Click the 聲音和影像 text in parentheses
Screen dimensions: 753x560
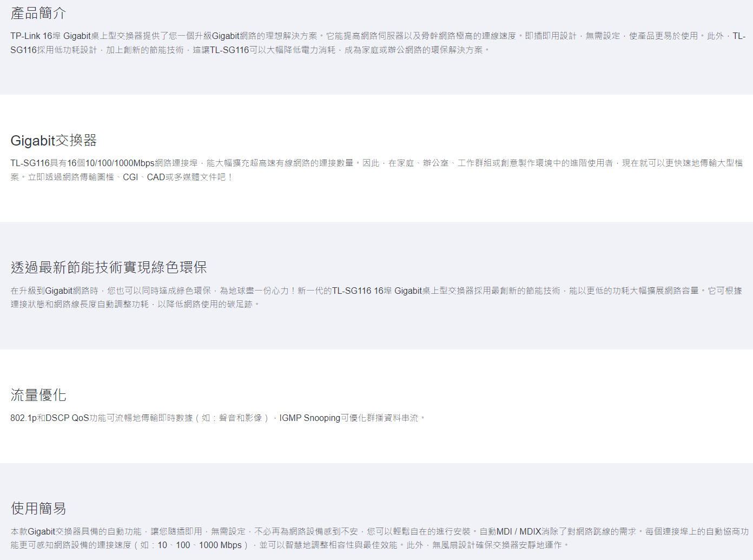[240, 418]
